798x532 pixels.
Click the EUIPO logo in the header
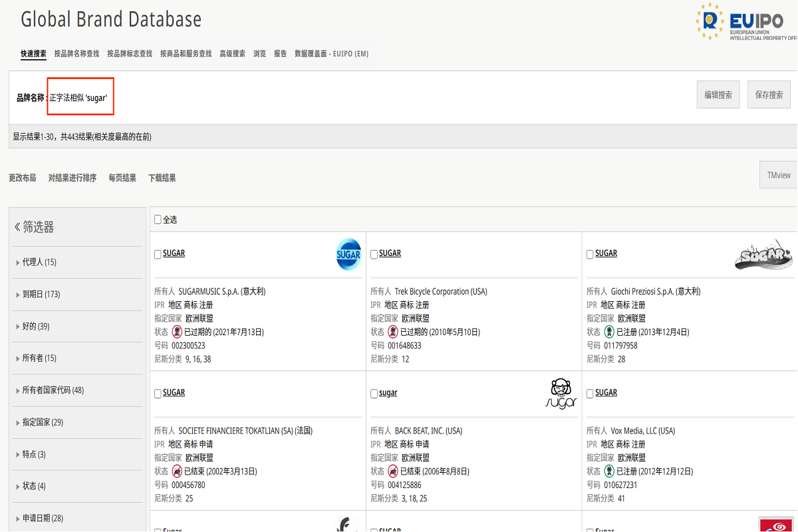[x=745, y=21]
